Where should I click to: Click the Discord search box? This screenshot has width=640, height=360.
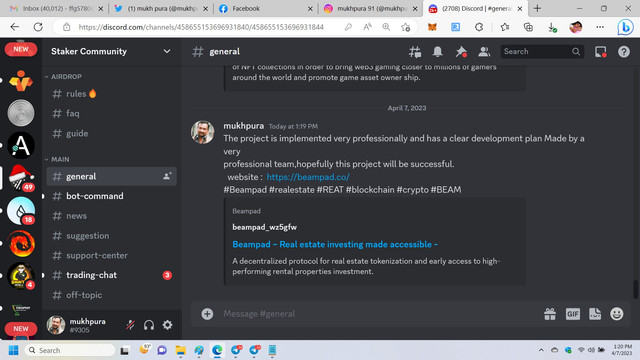tap(542, 51)
